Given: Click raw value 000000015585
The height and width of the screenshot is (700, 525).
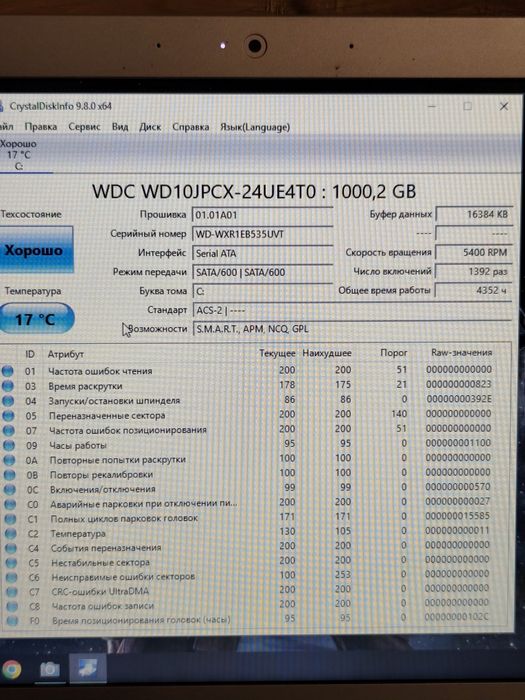Looking at the screenshot, I should [457, 516].
